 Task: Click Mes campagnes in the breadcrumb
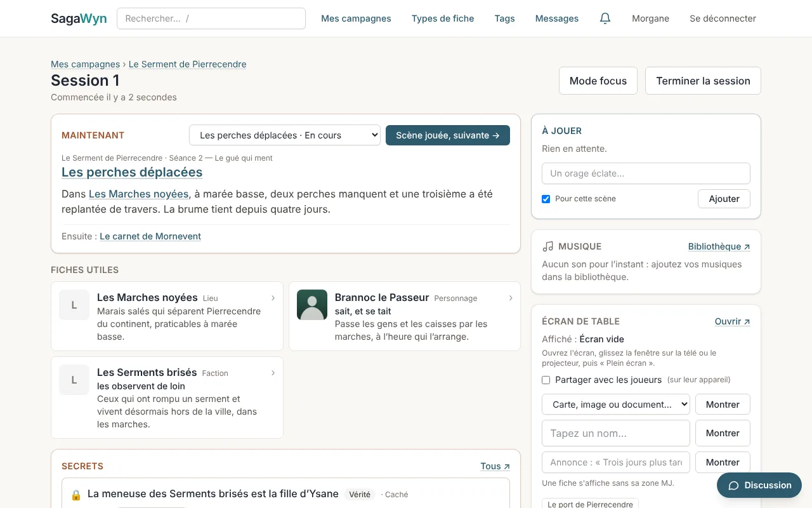85,64
